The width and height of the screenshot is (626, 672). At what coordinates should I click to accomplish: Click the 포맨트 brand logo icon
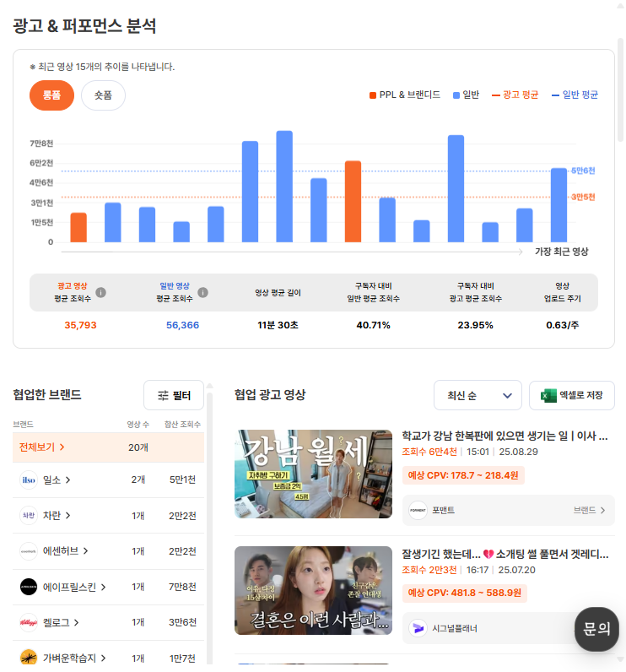point(418,510)
